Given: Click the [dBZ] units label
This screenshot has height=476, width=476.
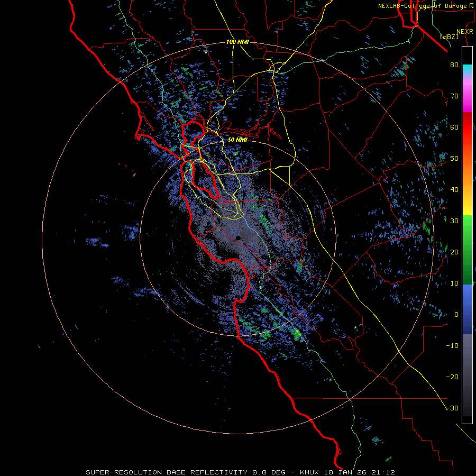Looking at the screenshot, I should 449,37.
